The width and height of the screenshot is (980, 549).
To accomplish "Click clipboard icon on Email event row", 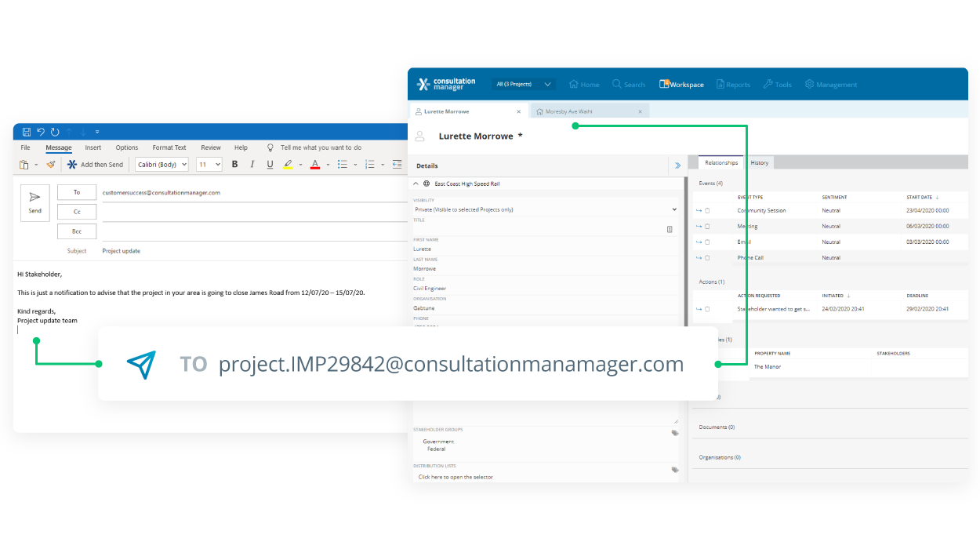I will pyautogui.click(x=707, y=242).
